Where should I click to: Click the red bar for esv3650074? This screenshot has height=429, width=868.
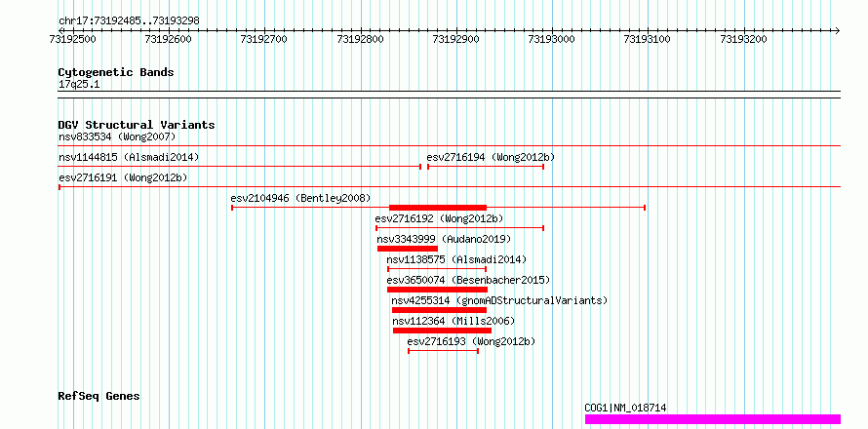tap(437, 290)
